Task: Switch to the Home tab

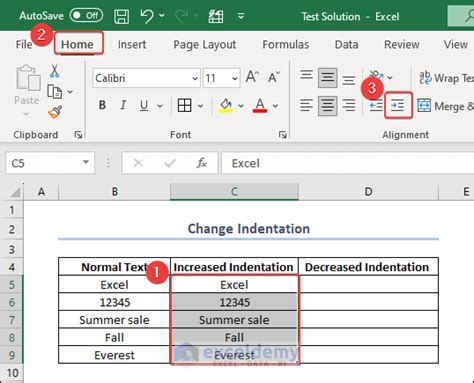Action: pos(77,44)
